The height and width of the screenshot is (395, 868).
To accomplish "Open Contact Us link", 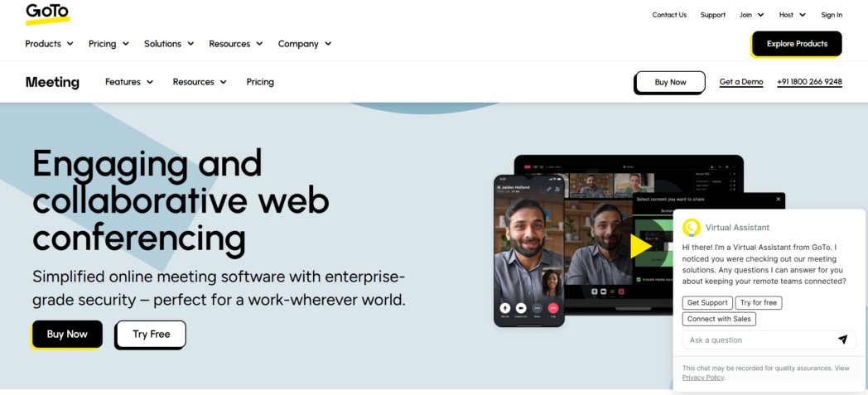I will (669, 15).
